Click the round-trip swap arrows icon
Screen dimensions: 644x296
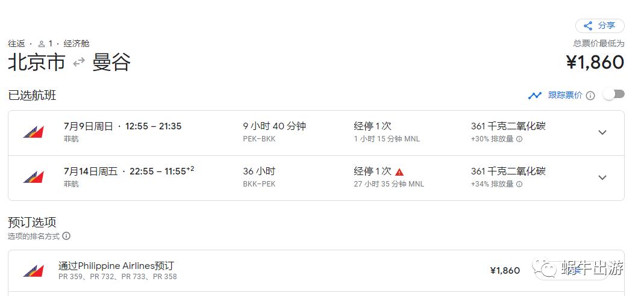click(x=79, y=62)
